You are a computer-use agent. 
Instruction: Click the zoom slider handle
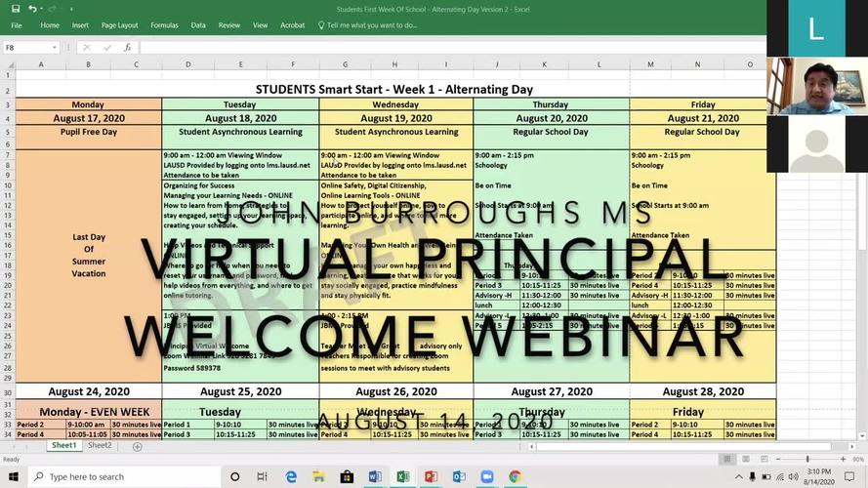pyautogui.click(x=807, y=459)
